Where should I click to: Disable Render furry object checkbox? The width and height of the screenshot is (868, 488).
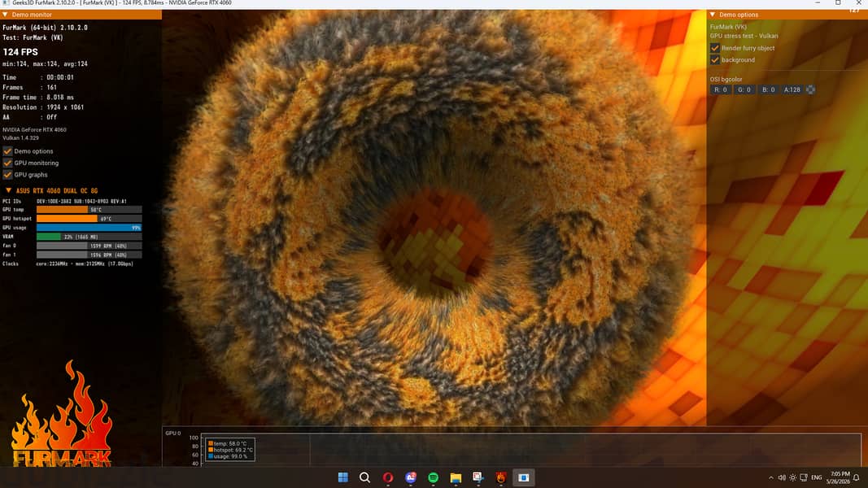tap(715, 48)
